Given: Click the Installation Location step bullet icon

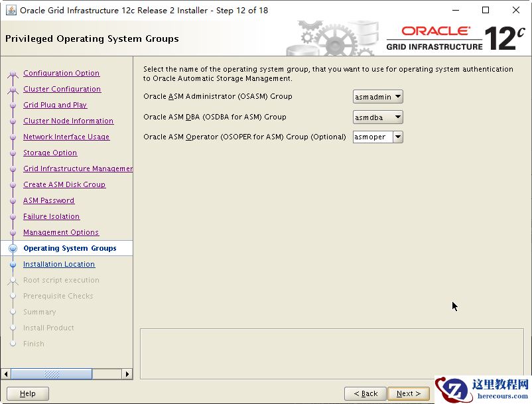Looking at the screenshot, I should pos(13,264).
